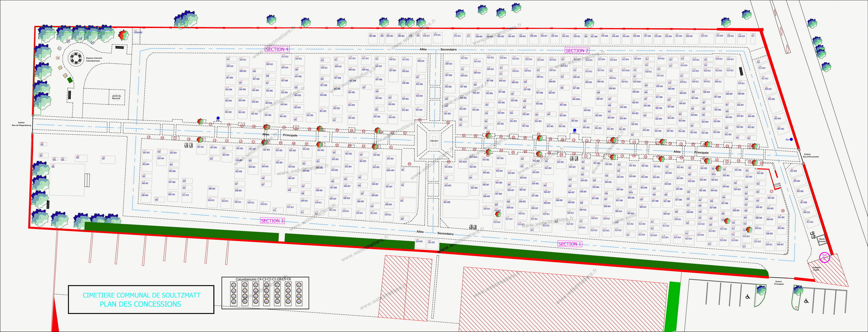Image resolution: width=868 pixels, height=332 pixels.
Task: Click the C6 columbarium diamond marker
Action: [65, 76]
